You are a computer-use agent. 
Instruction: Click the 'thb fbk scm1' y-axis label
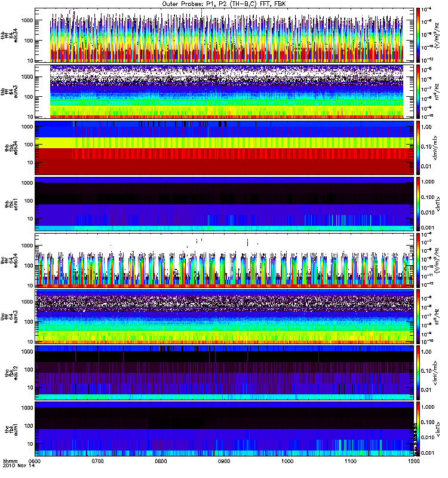point(11,204)
